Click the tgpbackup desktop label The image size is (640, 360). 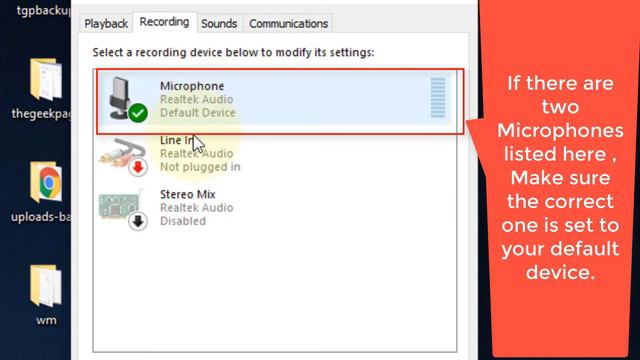tap(44, 10)
